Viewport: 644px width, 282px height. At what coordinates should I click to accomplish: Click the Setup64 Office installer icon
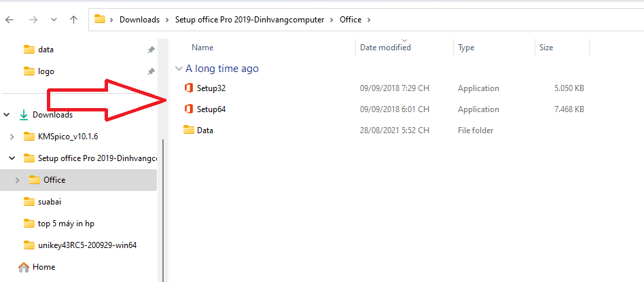pyautogui.click(x=189, y=109)
